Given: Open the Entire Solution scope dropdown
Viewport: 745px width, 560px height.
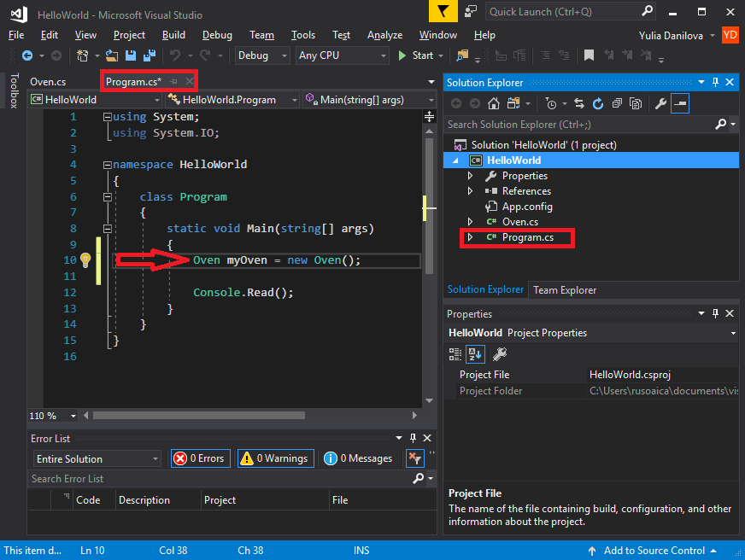Looking at the screenshot, I should (97, 459).
